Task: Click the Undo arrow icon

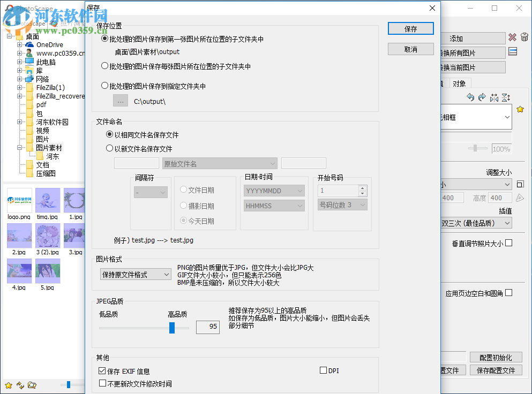Action: (x=472, y=97)
